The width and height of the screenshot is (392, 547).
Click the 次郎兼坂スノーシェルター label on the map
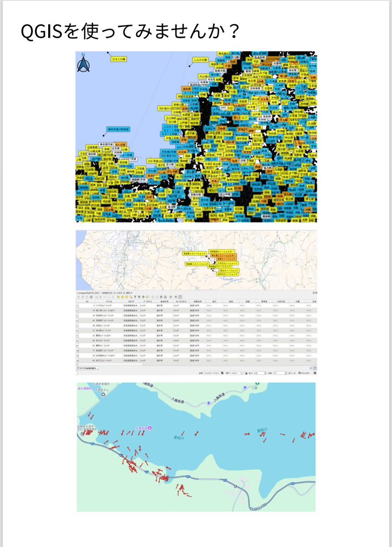pos(222,252)
